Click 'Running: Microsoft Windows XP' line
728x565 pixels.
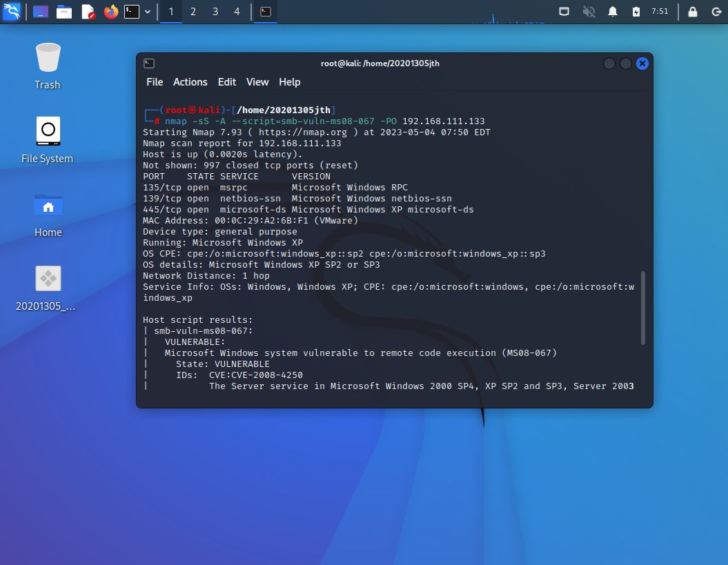pyautogui.click(x=223, y=243)
